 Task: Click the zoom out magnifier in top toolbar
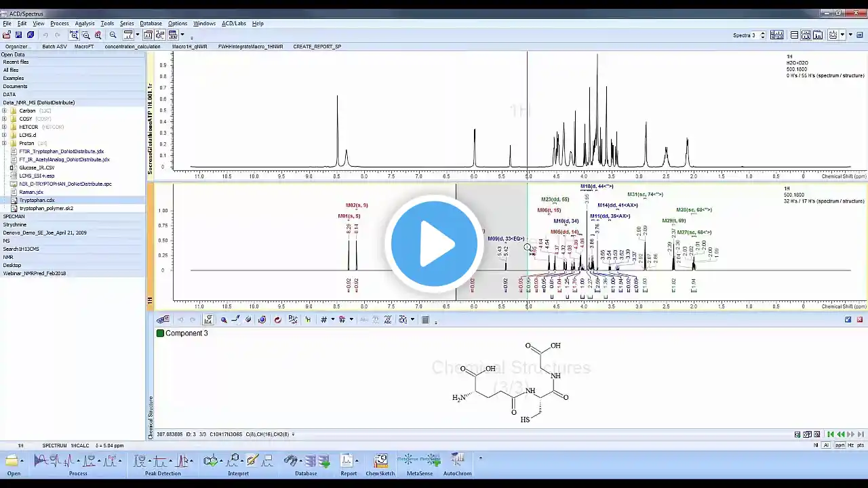point(113,35)
